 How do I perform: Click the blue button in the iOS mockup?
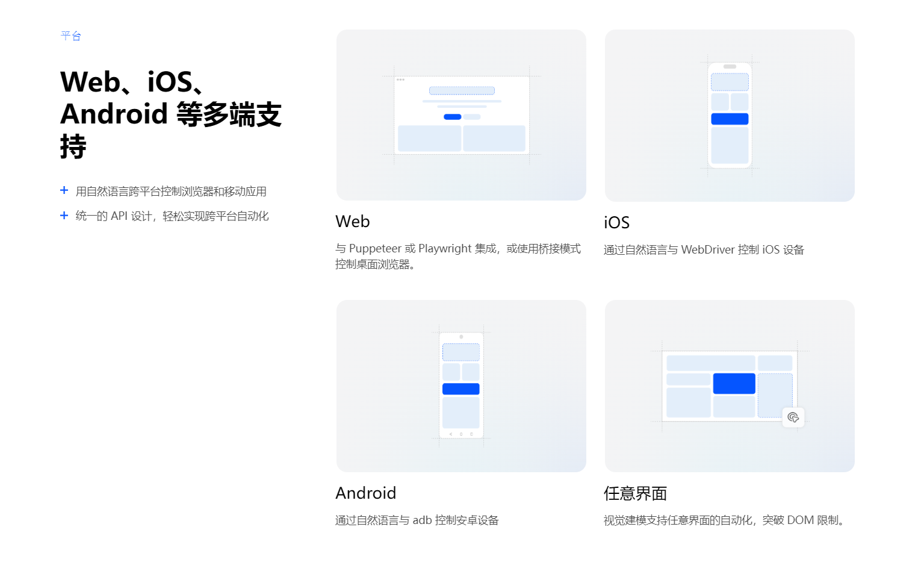coord(730,119)
